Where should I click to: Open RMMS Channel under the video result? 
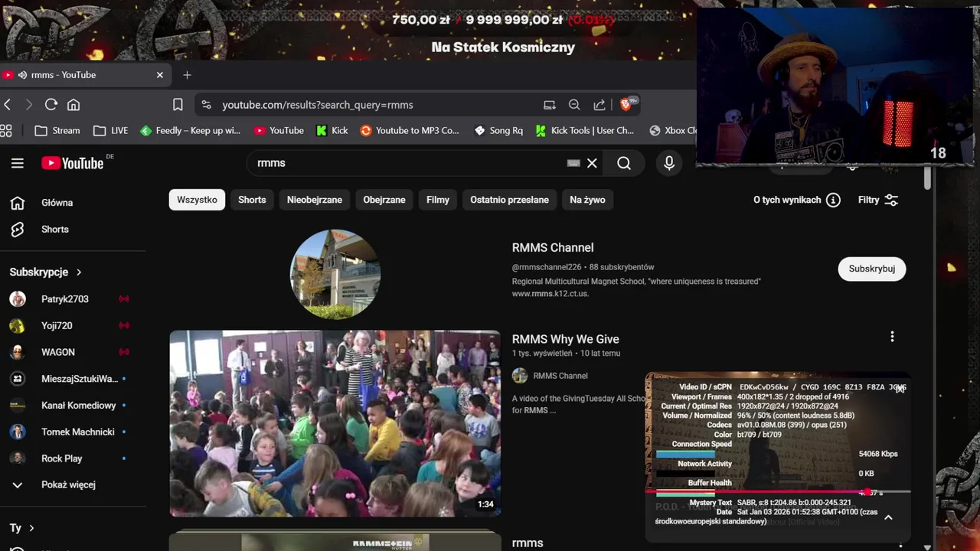point(560,376)
